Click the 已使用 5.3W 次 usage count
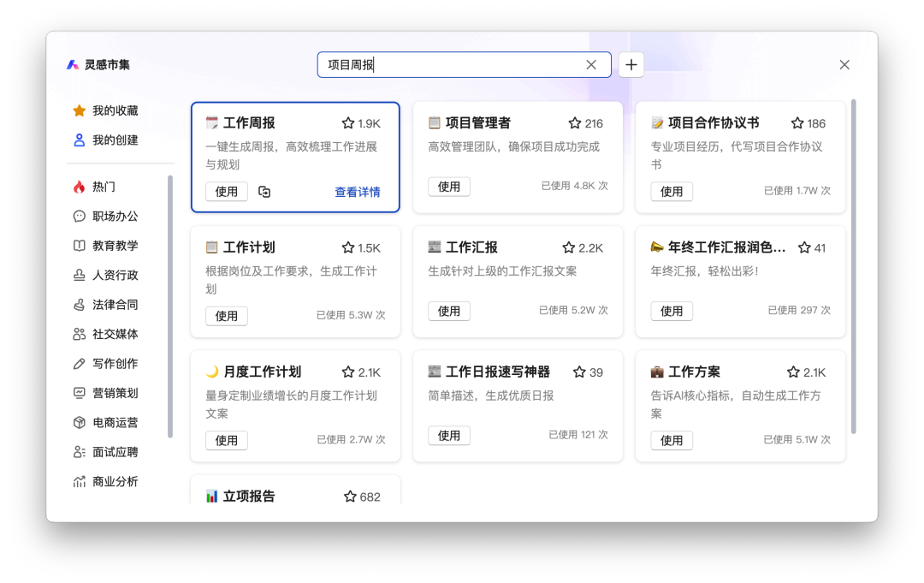Screen dimensions: 924x583 pyautogui.click(x=351, y=315)
